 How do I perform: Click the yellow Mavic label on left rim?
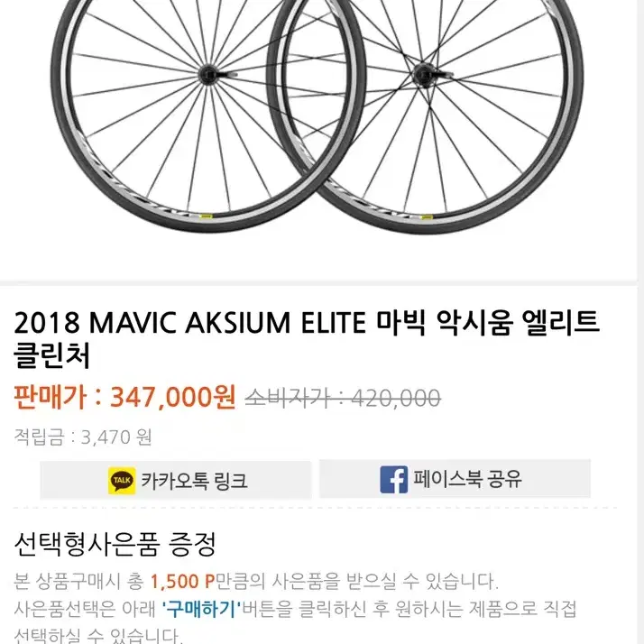tap(206, 216)
